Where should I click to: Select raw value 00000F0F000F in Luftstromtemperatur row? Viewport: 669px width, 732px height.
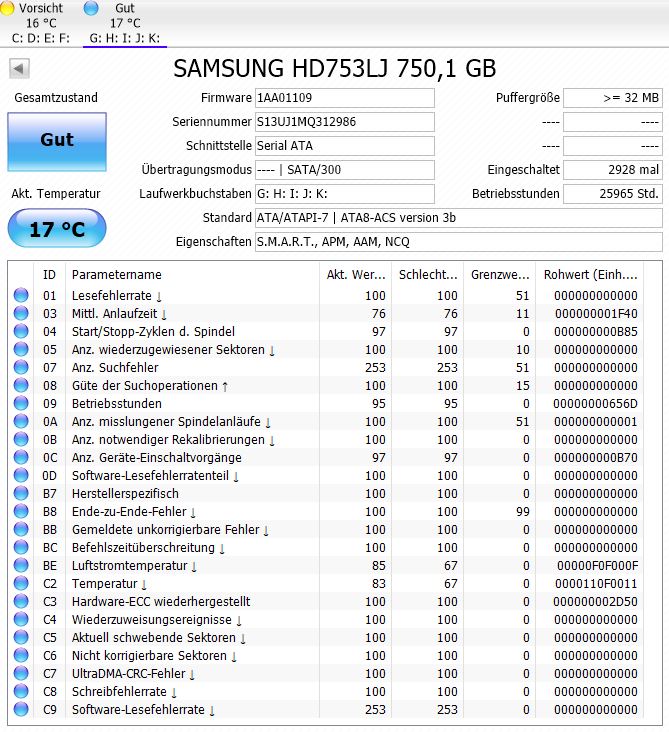coord(598,565)
